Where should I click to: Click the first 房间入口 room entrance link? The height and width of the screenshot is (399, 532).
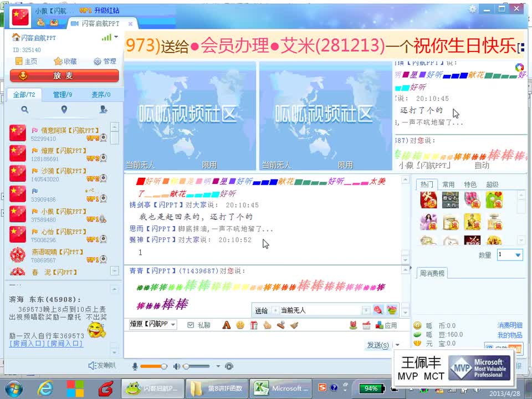27,344
